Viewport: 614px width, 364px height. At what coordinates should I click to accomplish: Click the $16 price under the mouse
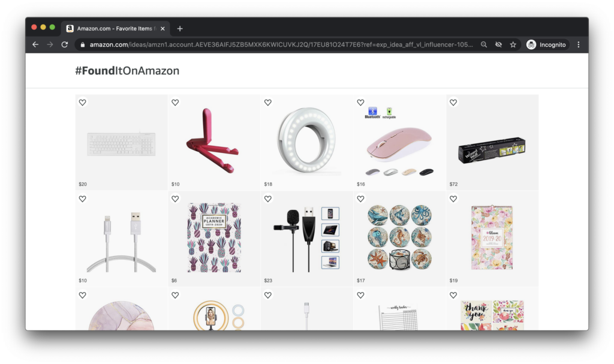[360, 184]
